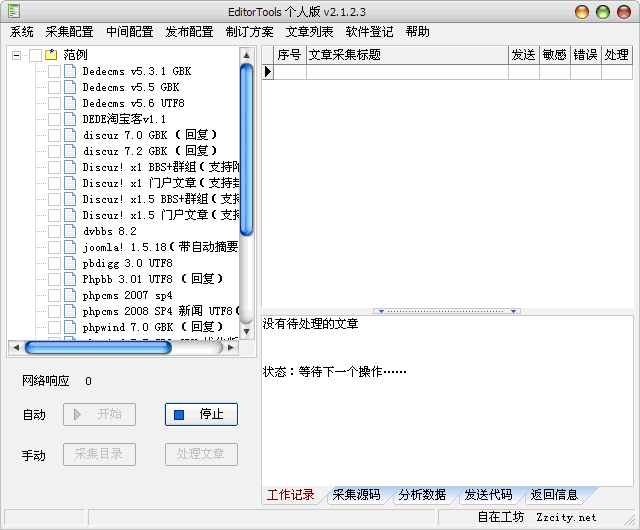
Task: Click document icon beside phpcms 2007 sp4
Action: (70, 295)
